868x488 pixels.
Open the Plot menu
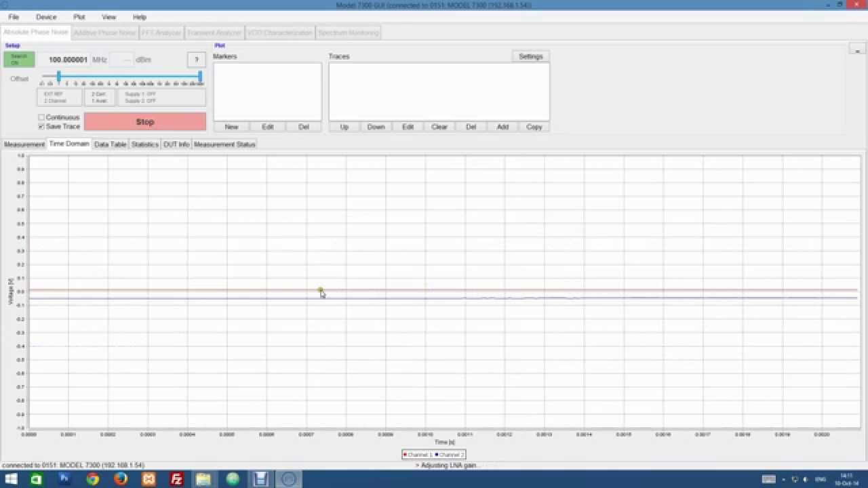pyautogui.click(x=79, y=17)
